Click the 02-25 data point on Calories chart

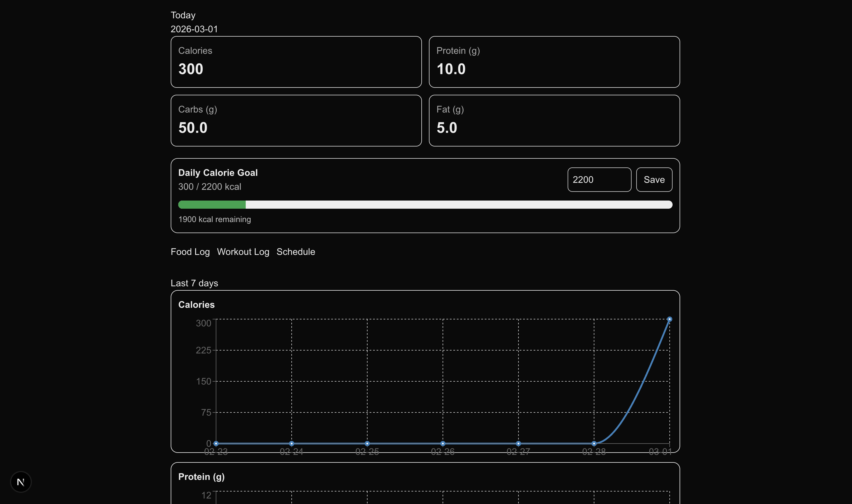[x=367, y=444]
